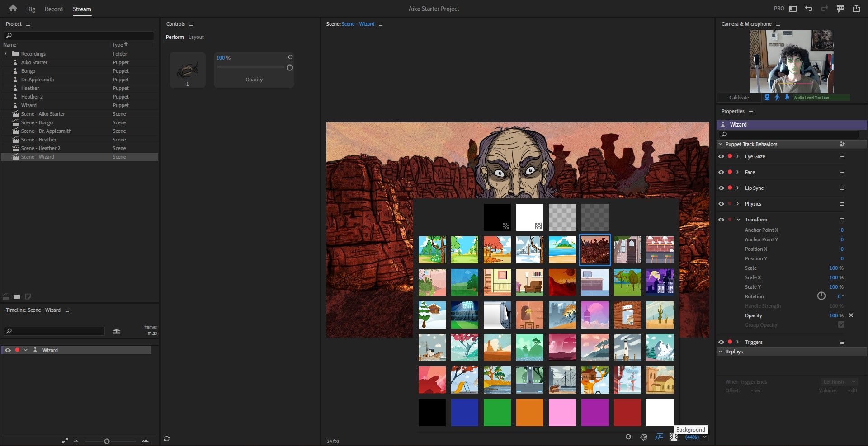The height and width of the screenshot is (446, 868).
Task: Toggle the wireframe mesh view icon
Action: (644, 437)
